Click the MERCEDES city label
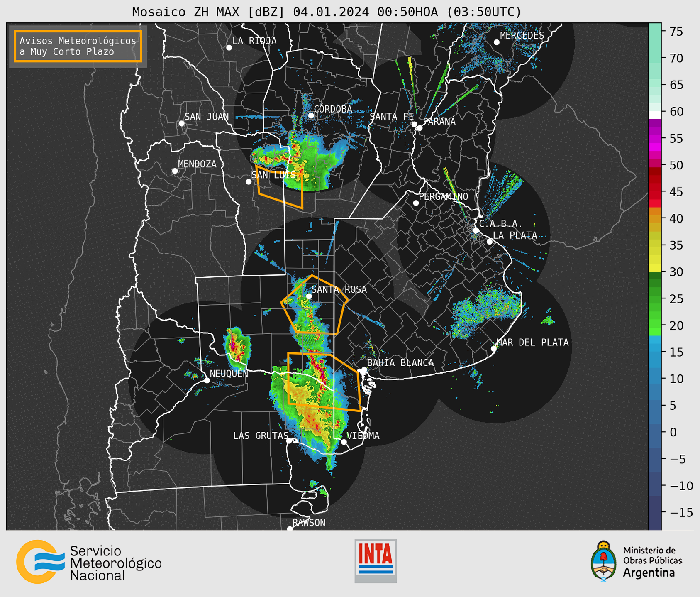 pyautogui.click(x=522, y=35)
